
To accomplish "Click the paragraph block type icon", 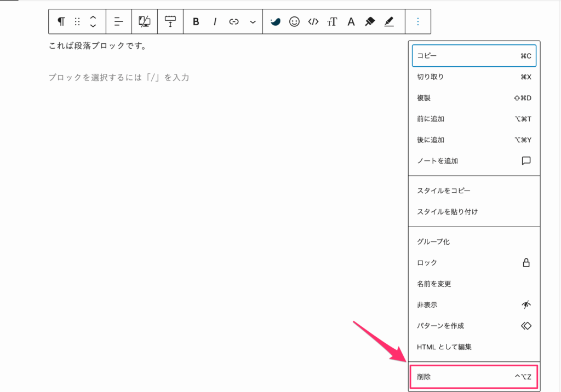I will (x=60, y=21).
